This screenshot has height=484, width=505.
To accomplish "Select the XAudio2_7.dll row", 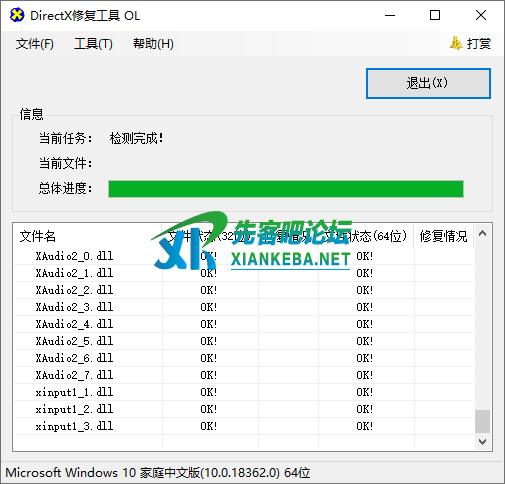I will pos(244,375).
